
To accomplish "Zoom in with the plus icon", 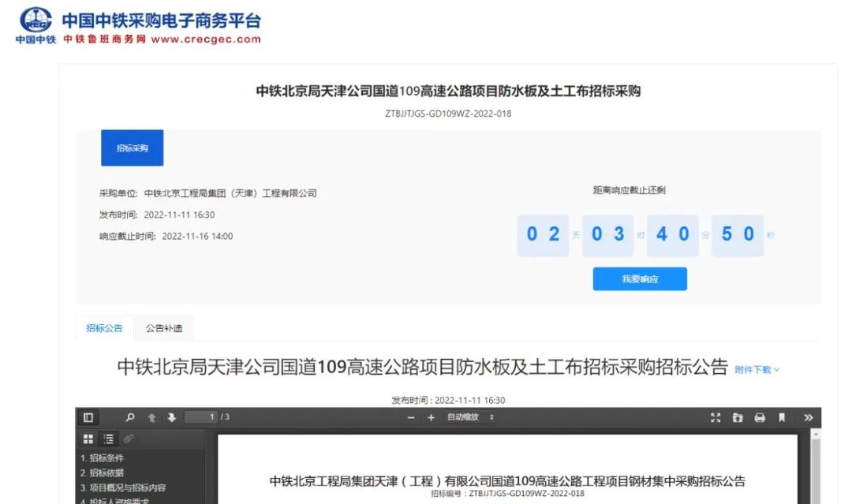I will (431, 417).
